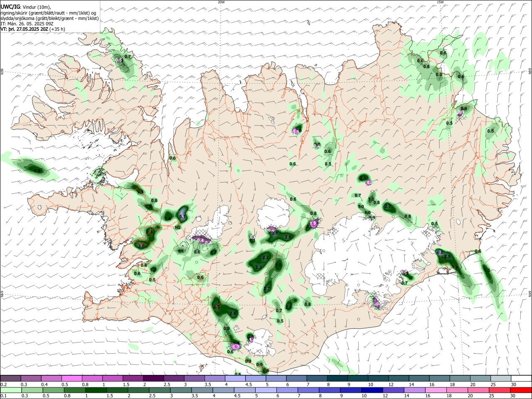The height and width of the screenshot is (399, 532).
Task: Click the 'UWC/IG: Vindur (10m)' title text
Action: [26, 7]
